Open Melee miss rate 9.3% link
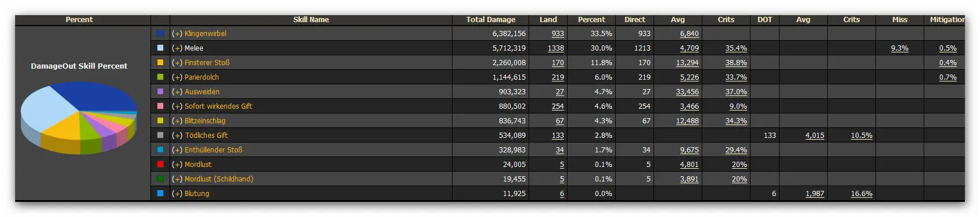 899,48
